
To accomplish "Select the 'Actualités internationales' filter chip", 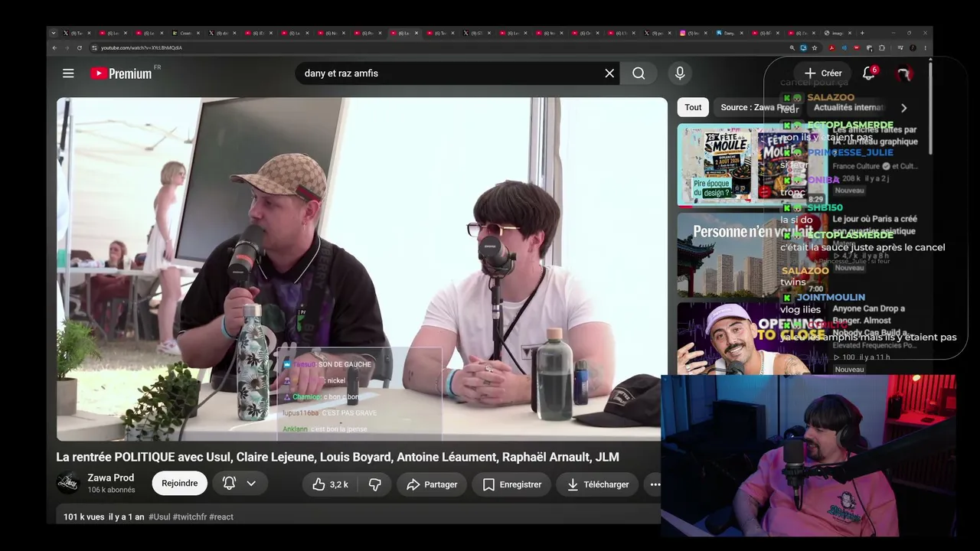I will pyautogui.click(x=848, y=108).
